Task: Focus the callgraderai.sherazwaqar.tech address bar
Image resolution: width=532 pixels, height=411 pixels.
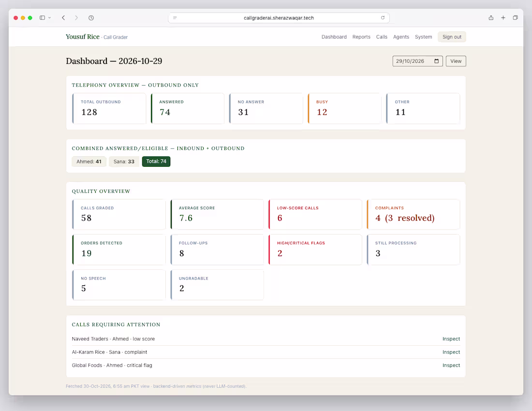Action: tap(279, 17)
